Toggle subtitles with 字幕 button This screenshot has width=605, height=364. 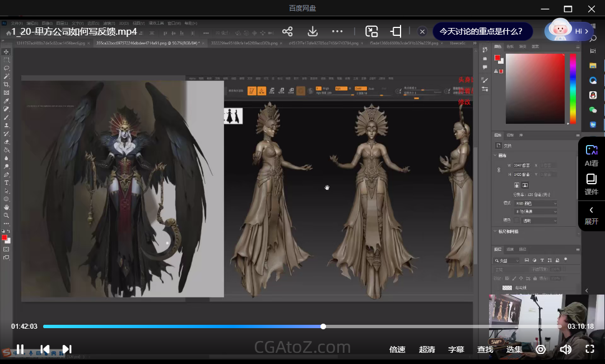456,349
